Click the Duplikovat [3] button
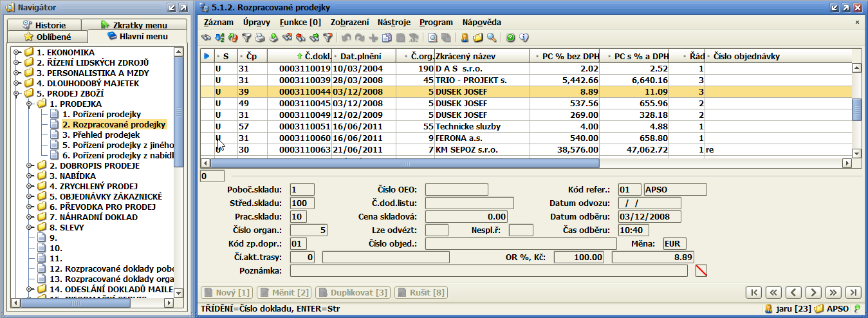The height and width of the screenshot is (318, 868). (x=353, y=292)
